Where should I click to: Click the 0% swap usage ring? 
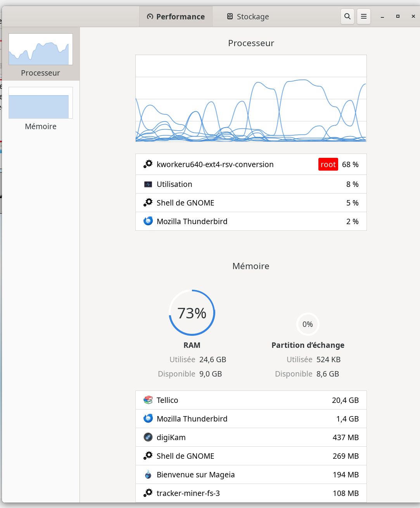[x=308, y=324]
